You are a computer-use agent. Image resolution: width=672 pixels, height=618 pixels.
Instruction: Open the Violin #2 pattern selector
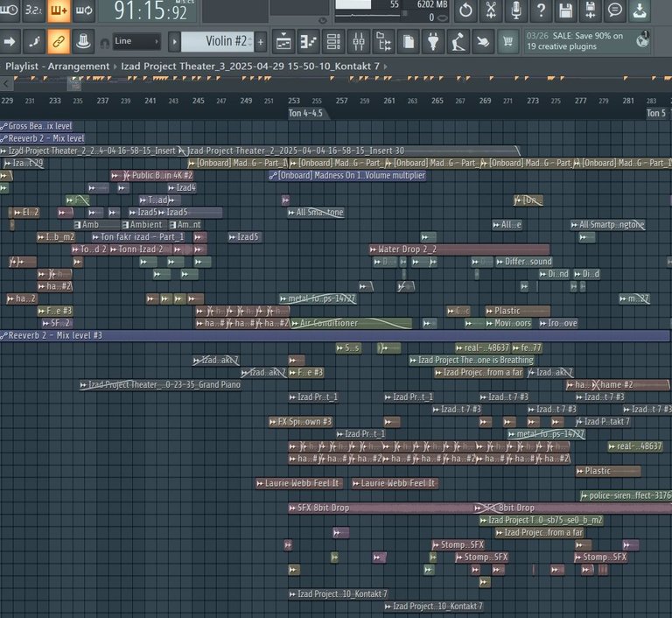tap(218, 42)
